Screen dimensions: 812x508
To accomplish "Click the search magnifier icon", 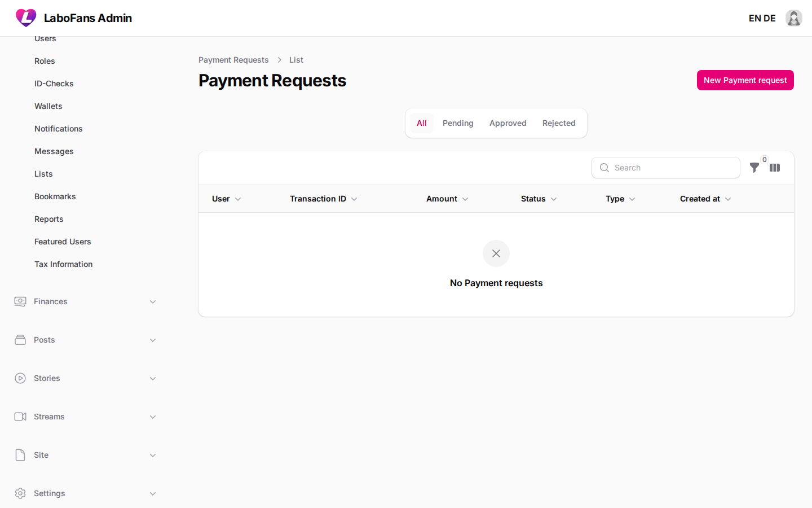I will coord(604,168).
